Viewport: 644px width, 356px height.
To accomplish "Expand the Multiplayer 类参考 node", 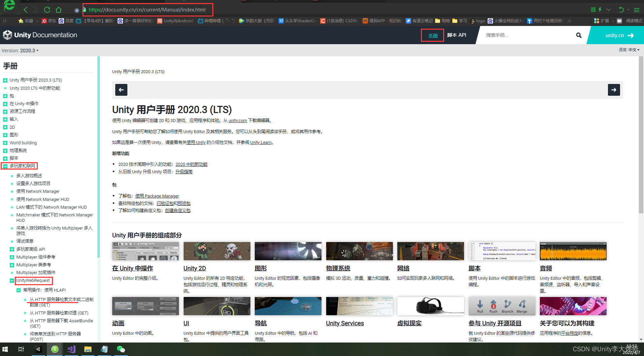I will (12, 265).
